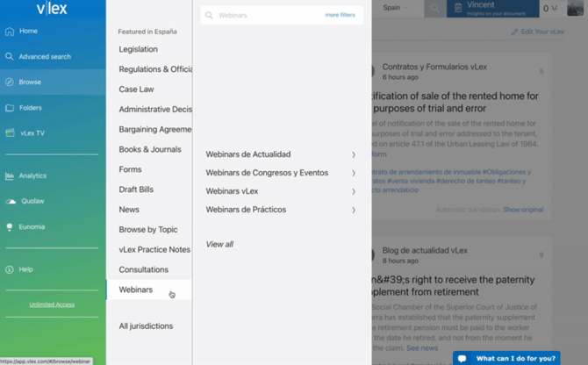Select Books & Journals category
Screen dimensions: 588x365
pyautogui.click(x=149, y=149)
